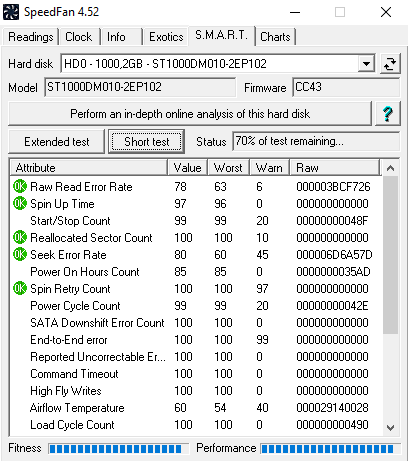Select the Reported Uncorrectable Er... row
The image size is (408, 461).
click(x=197, y=357)
